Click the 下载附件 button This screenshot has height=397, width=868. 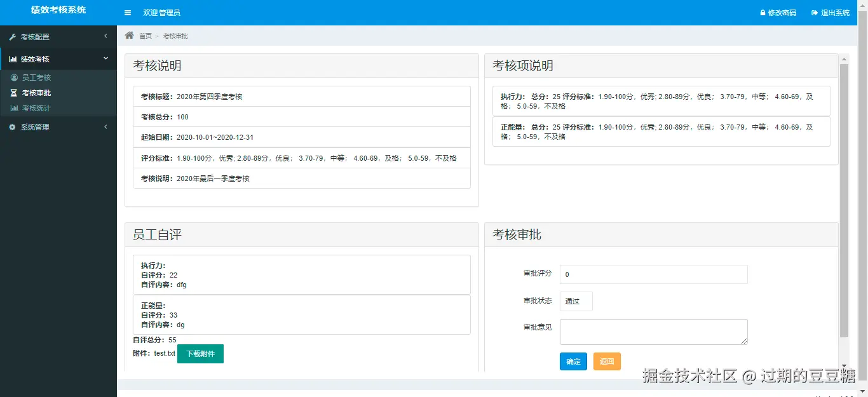tap(200, 354)
